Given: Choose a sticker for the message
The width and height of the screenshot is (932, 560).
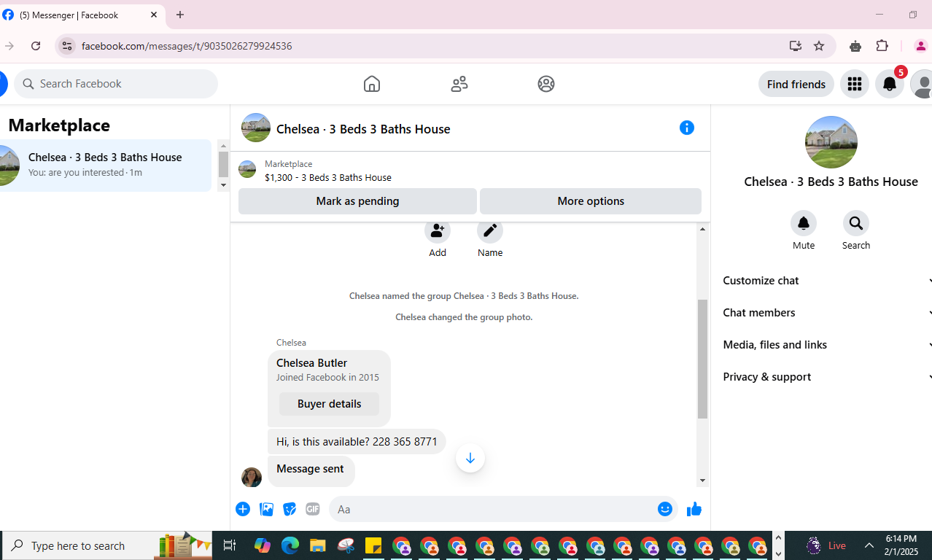Looking at the screenshot, I should [290, 509].
